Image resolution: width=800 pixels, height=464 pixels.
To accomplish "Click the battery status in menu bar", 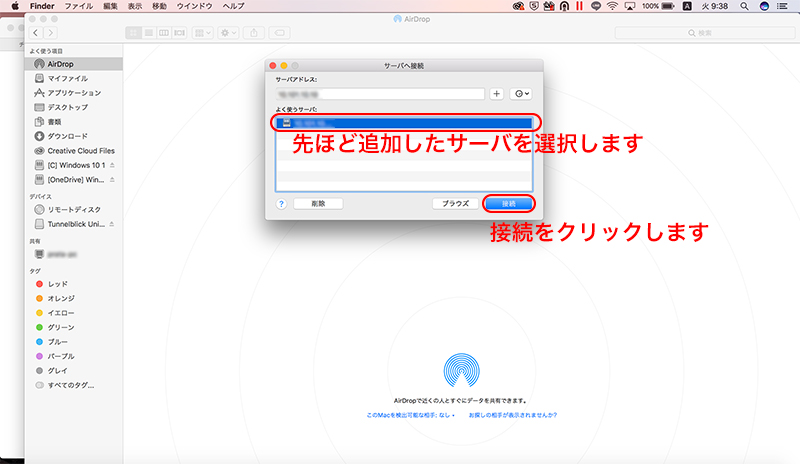I will point(658,6).
